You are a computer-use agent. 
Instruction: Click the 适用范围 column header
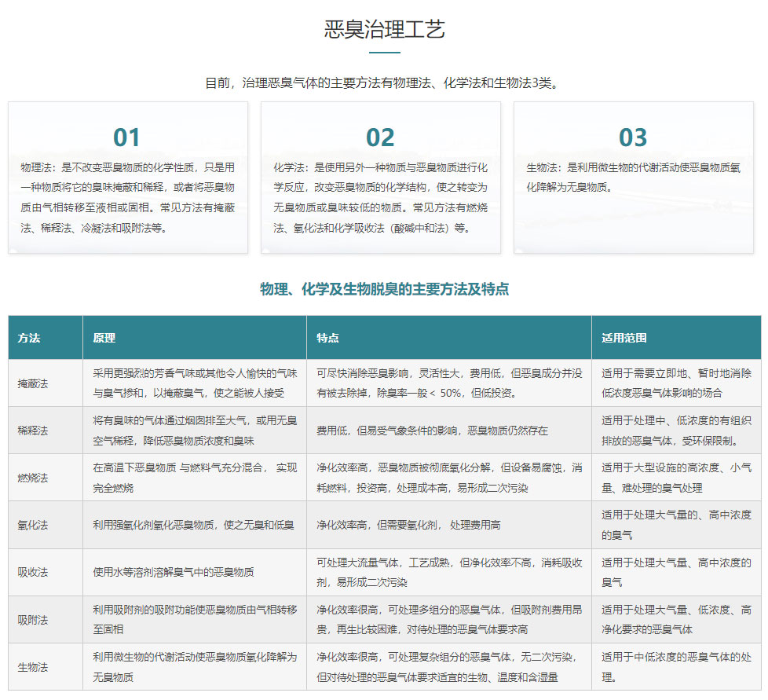[x=624, y=338]
